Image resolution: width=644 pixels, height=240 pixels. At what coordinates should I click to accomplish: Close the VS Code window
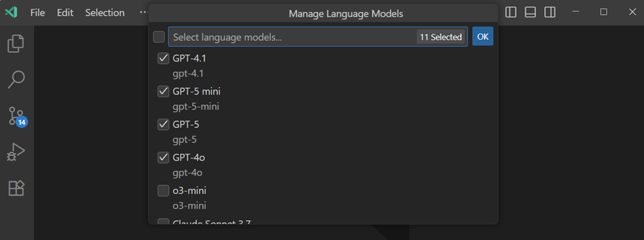click(632, 12)
